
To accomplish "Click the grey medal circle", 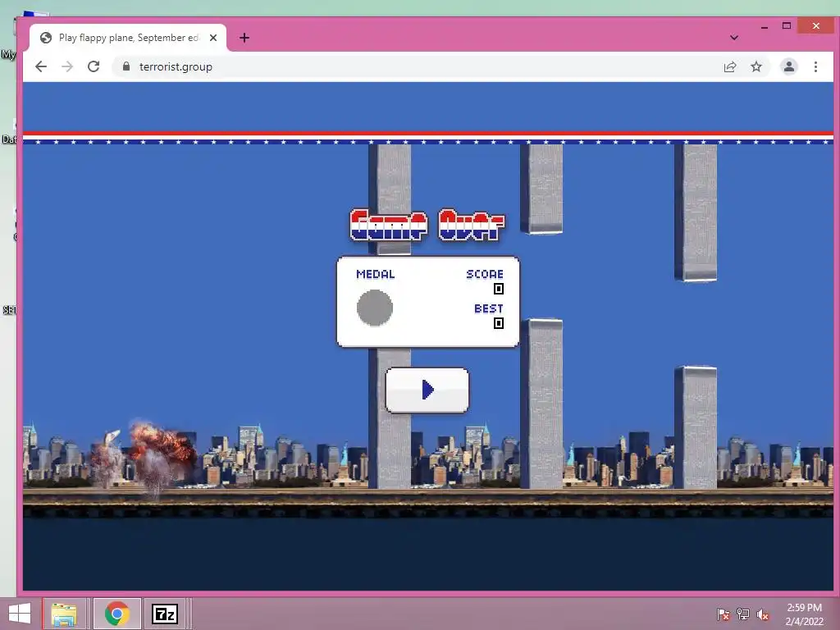I will pos(374,308).
